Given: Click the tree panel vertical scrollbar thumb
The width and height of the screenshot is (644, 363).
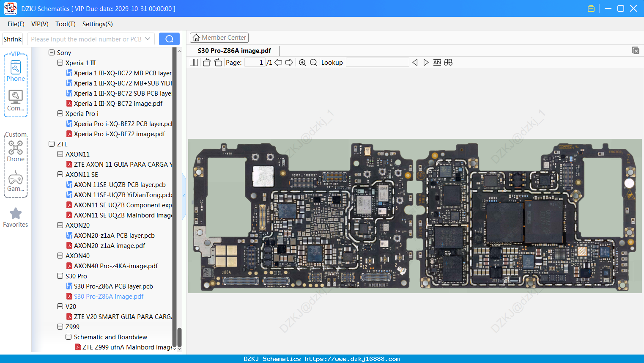Looking at the screenshot, I should pos(179,337).
